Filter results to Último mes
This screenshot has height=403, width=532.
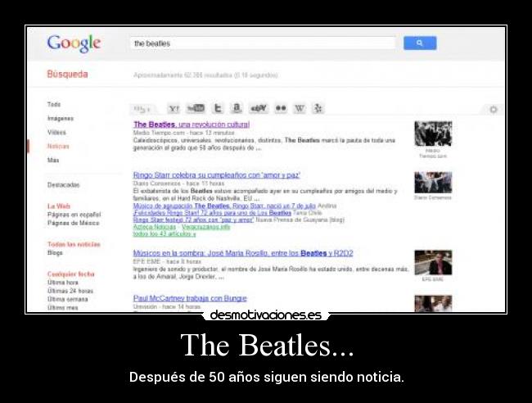coord(63,308)
